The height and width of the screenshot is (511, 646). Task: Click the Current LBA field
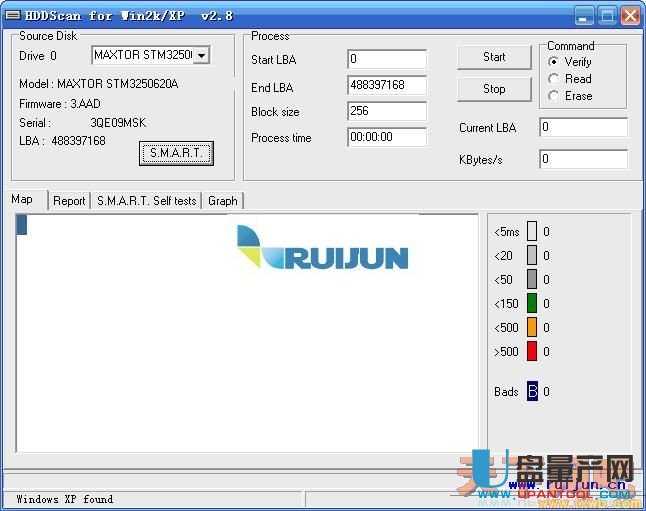click(583, 127)
